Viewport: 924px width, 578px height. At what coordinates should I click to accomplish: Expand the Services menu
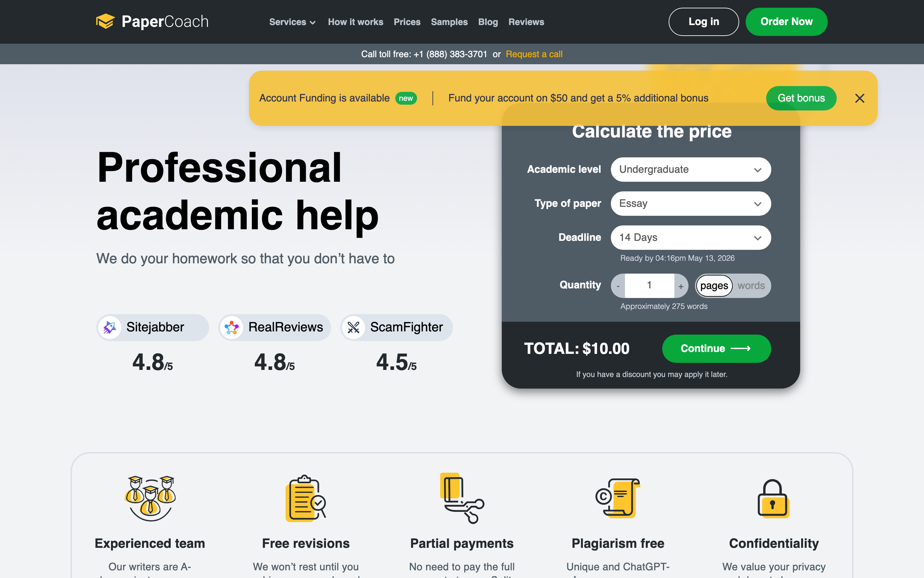click(293, 22)
